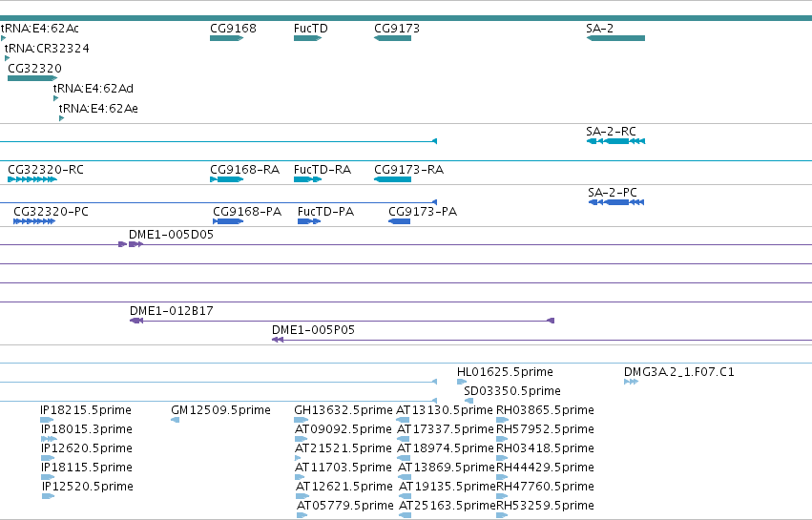The width and height of the screenshot is (812, 520).
Task: Select the CG9168 gene feature
Action: pos(227,38)
